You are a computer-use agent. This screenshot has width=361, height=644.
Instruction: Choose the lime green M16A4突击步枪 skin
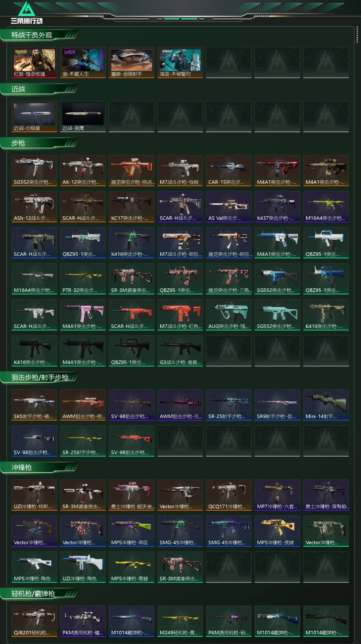(326, 207)
